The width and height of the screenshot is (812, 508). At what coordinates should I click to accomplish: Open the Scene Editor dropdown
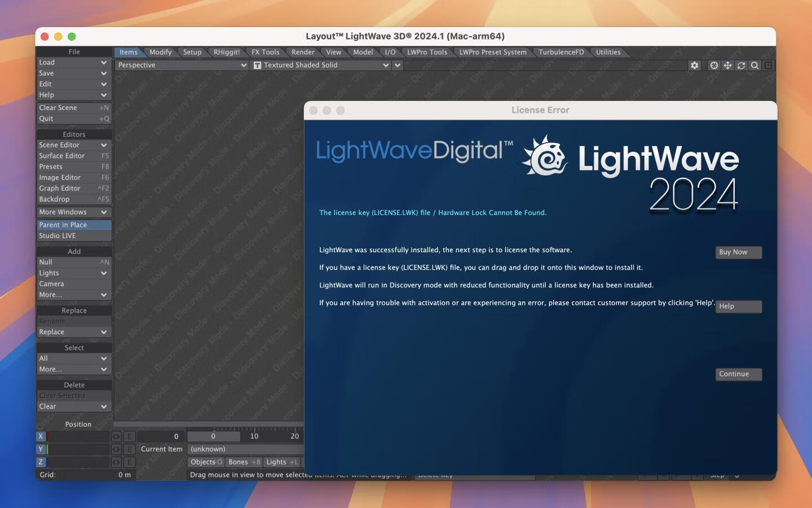click(74, 145)
